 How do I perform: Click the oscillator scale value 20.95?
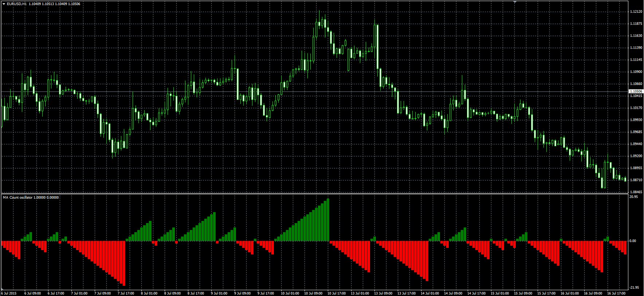click(634, 197)
